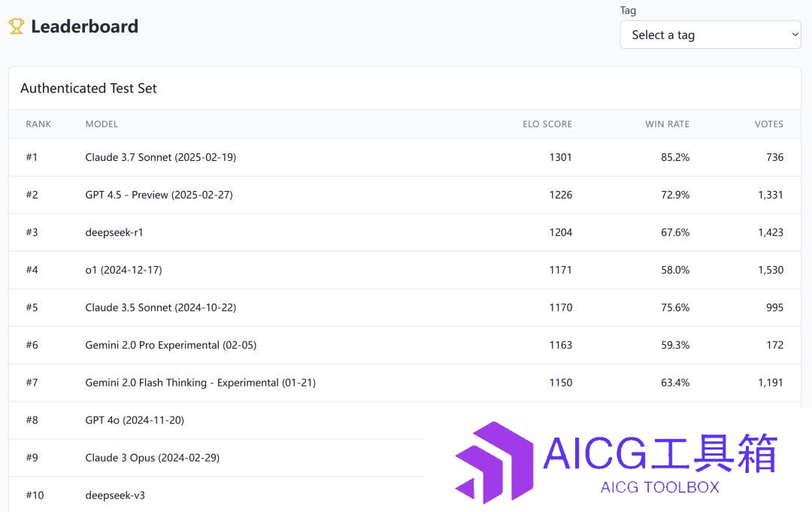Image resolution: width=812 pixels, height=512 pixels.
Task: Click the votes value 736
Action: (774, 157)
